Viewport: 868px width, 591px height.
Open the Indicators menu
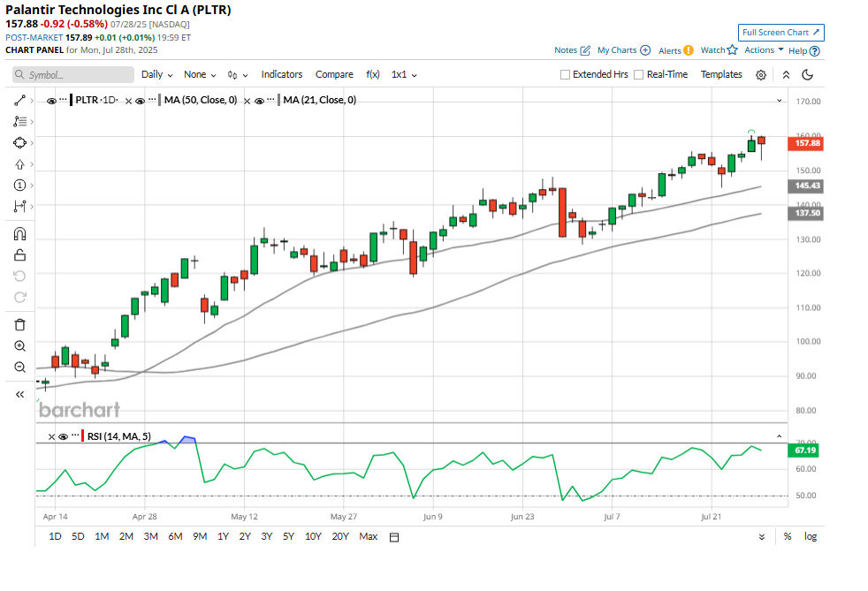282,75
